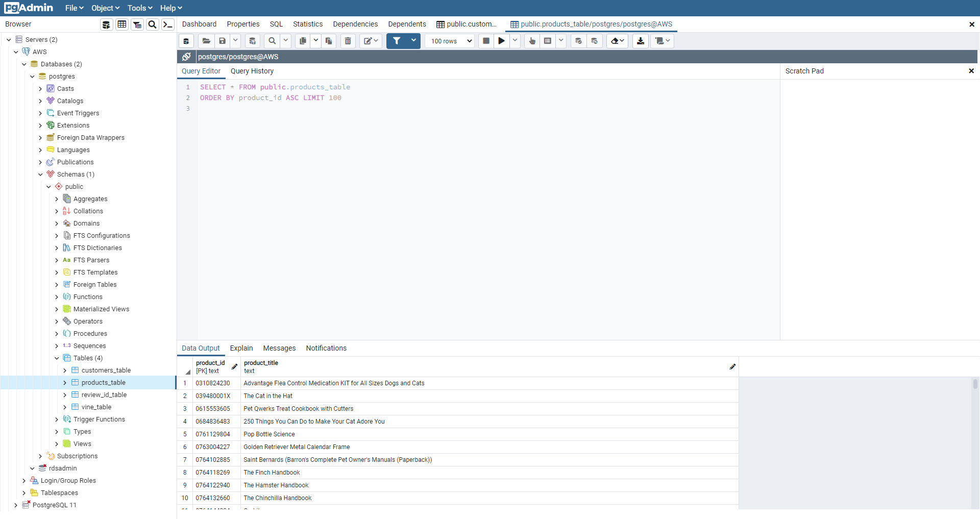
Task: Switch to the Query History tab
Action: click(252, 71)
